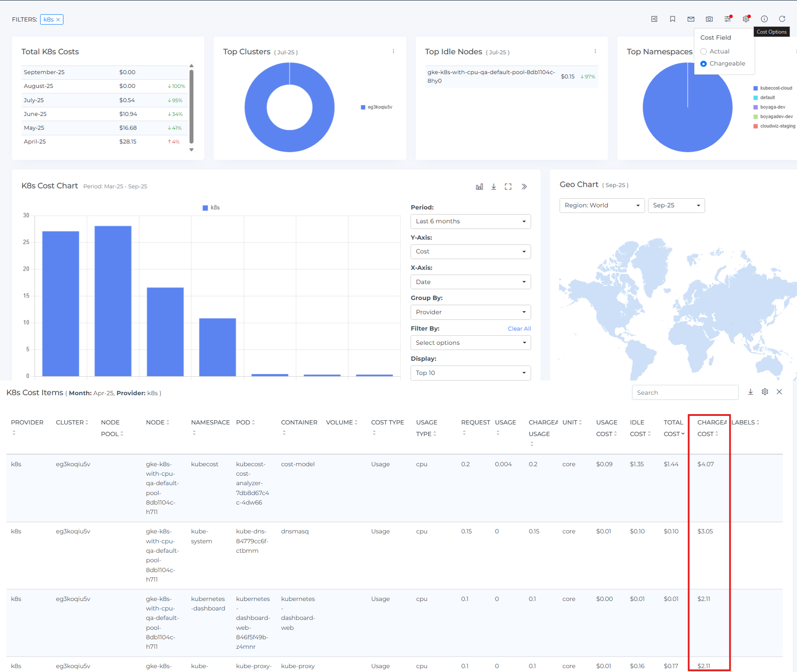
Task: Remove the k8s filter chip
Action: pos(59,19)
